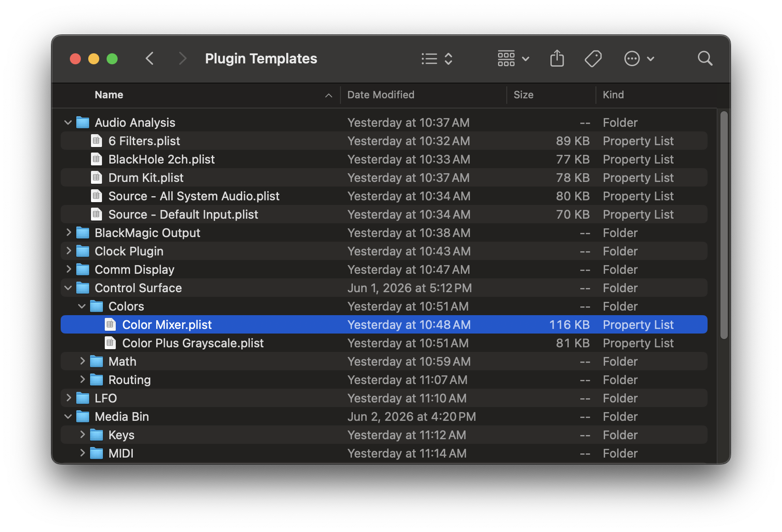Screen dimensions: 782x532
Task: Click the Audio Analysis folder icon
Action: point(83,122)
